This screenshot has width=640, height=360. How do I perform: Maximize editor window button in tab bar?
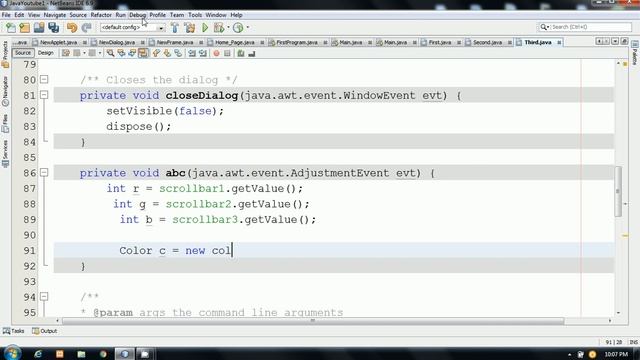tap(624, 42)
